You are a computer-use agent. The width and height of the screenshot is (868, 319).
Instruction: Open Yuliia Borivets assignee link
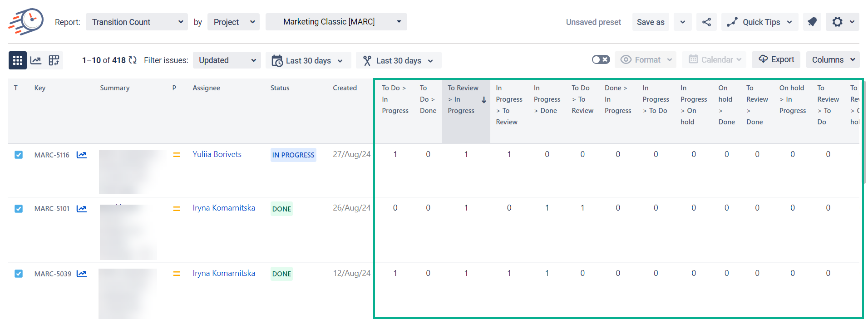click(x=217, y=154)
